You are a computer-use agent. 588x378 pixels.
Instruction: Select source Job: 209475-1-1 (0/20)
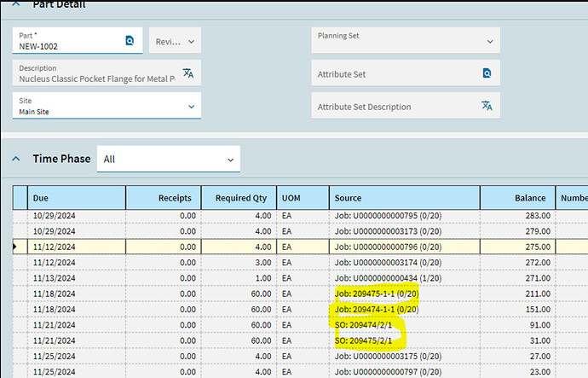point(377,294)
